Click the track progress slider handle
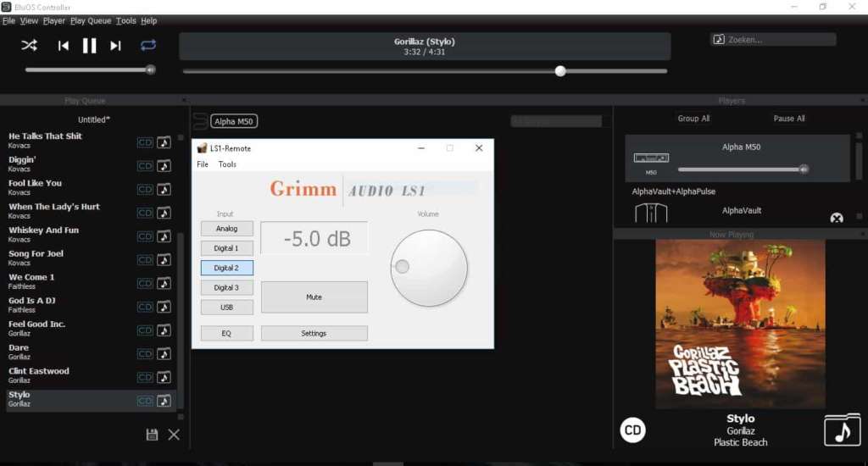The image size is (868, 466). point(560,71)
